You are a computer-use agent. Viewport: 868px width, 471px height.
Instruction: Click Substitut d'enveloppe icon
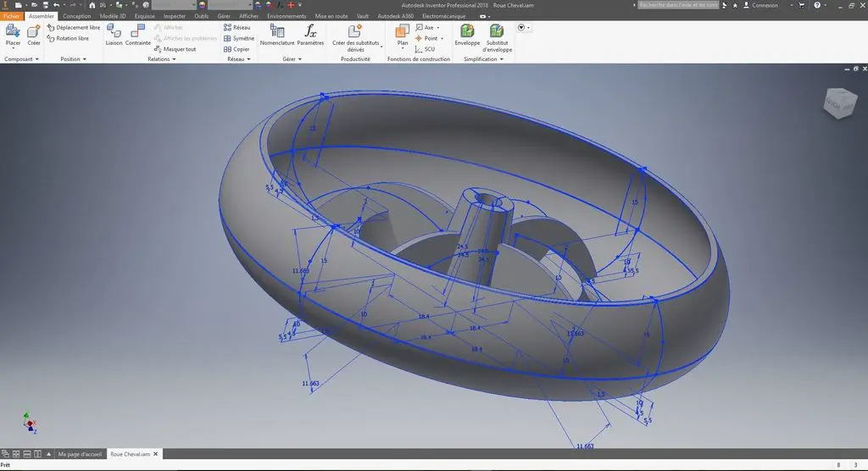coord(497,32)
